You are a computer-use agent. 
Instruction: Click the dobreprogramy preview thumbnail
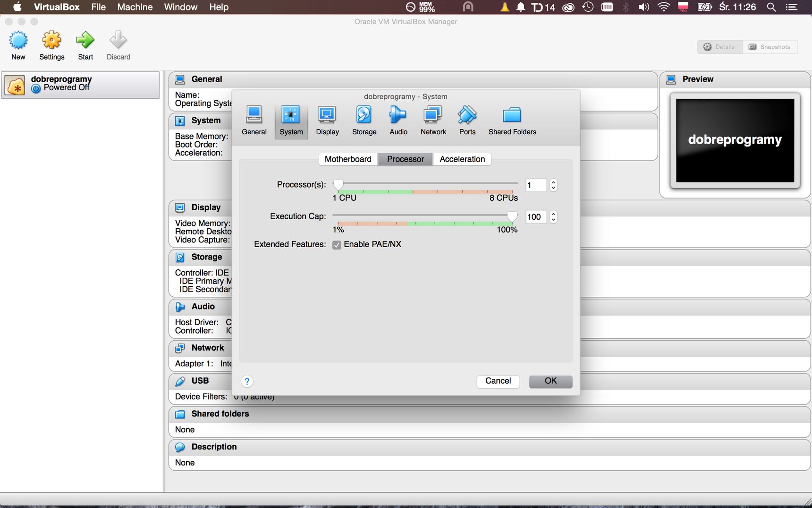tap(735, 140)
